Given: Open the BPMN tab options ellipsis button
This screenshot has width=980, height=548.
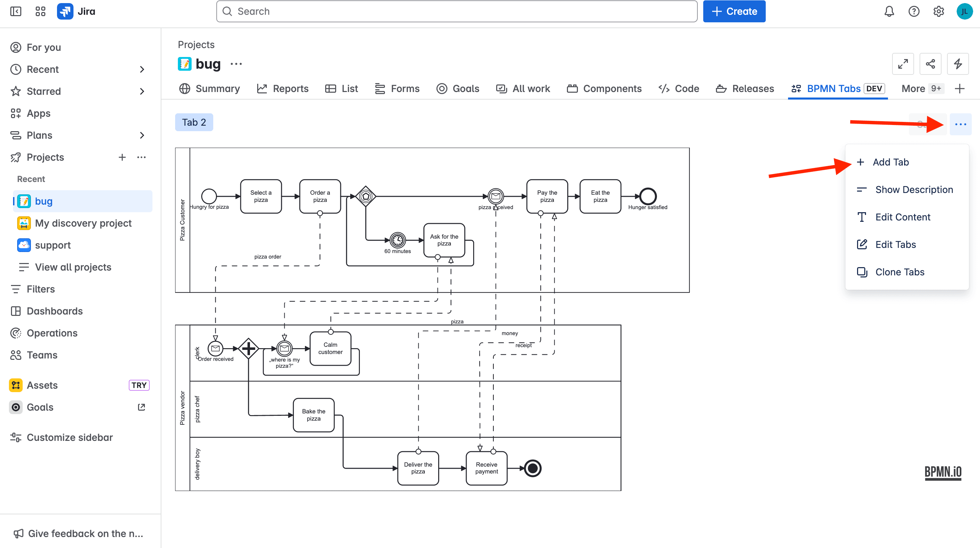Looking at the screenshot, I should tap(960, 124).
